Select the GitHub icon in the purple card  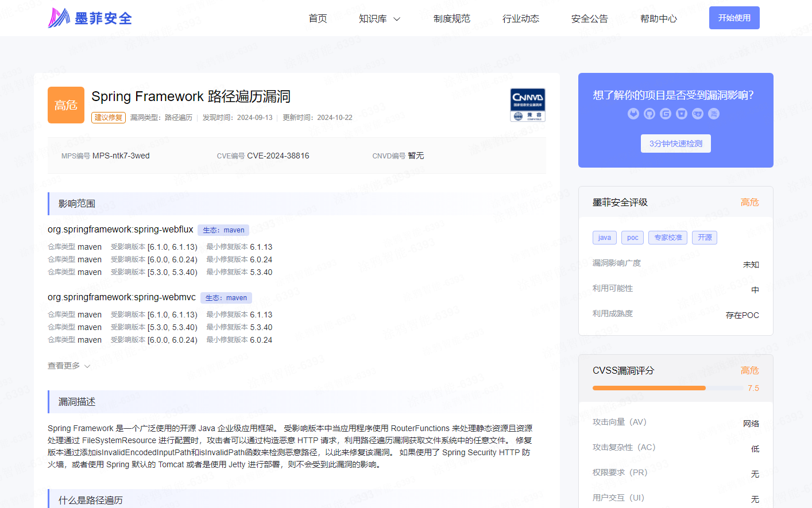point(649,114)
